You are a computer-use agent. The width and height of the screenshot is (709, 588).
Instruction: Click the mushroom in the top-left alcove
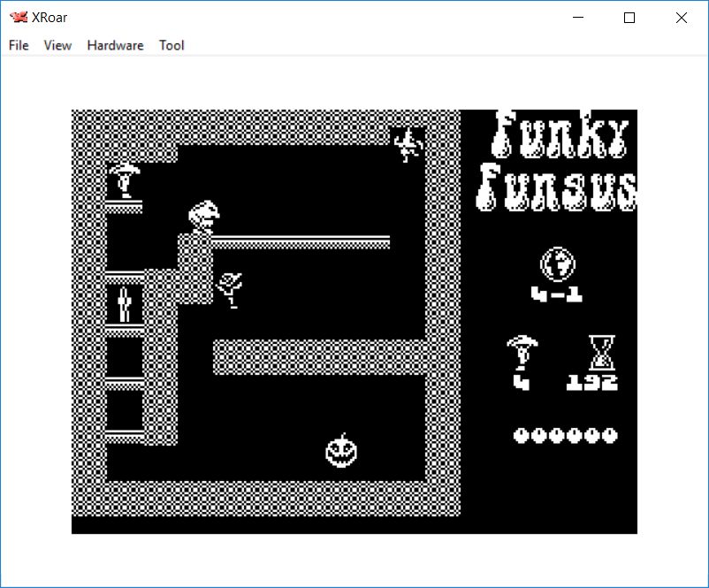click(x=125, y=180)
